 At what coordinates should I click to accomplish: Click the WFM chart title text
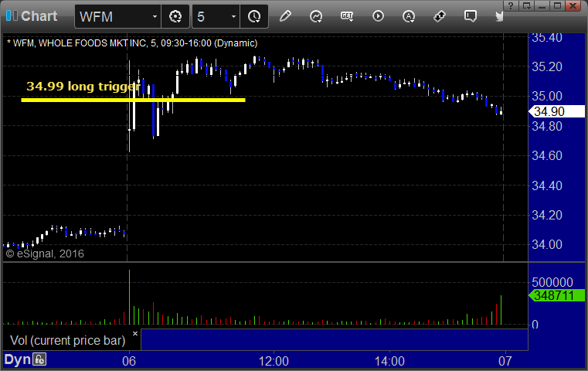tap(132, 43)
